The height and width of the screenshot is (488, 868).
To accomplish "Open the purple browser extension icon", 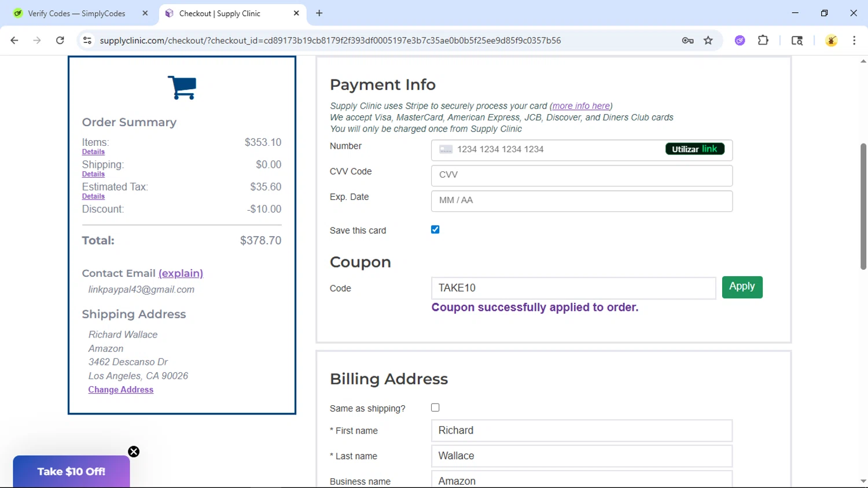I will pos(740,41).
